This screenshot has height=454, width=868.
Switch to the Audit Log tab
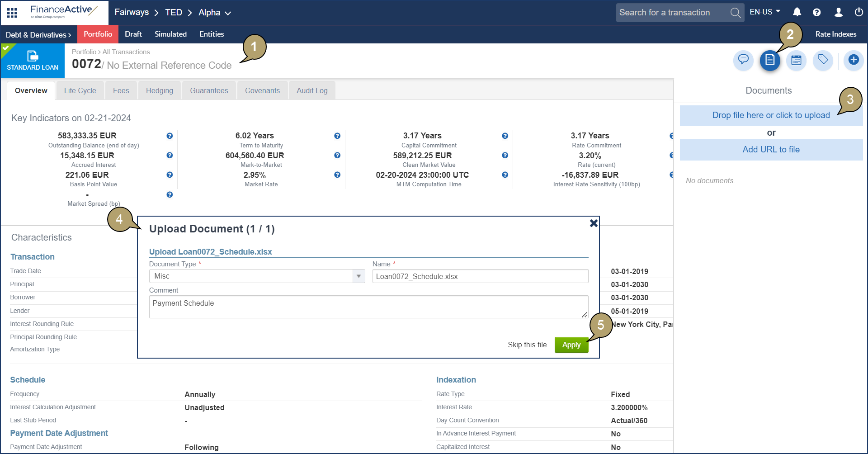point(312,90)
